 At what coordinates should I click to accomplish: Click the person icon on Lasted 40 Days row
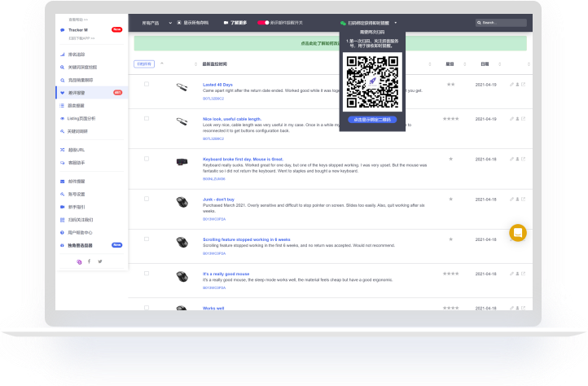pyautogui.click(x=517, y=85)
